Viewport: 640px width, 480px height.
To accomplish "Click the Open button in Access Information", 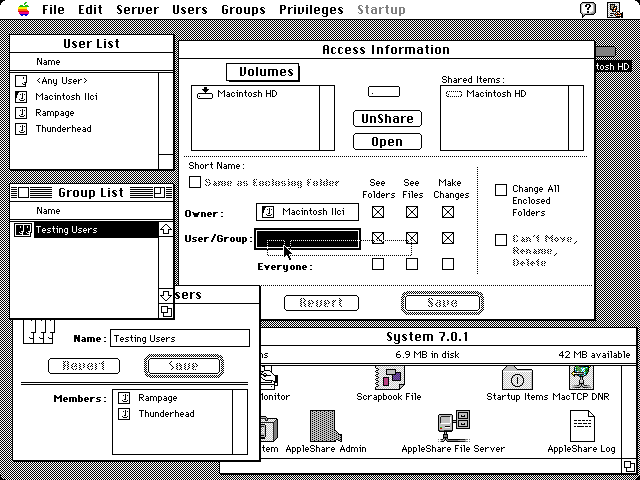I will [387, 142].
